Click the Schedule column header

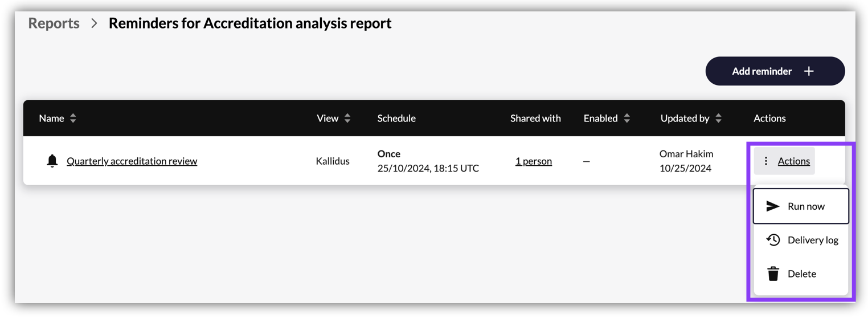click(396, 119)
